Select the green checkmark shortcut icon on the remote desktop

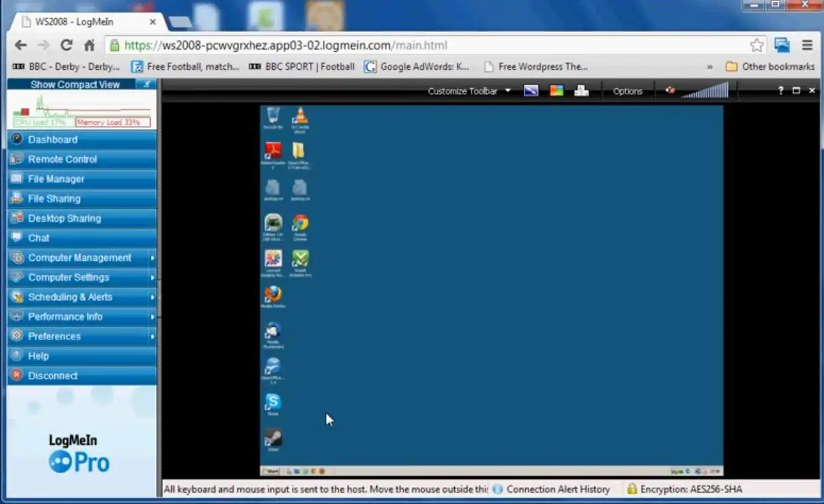300,262
